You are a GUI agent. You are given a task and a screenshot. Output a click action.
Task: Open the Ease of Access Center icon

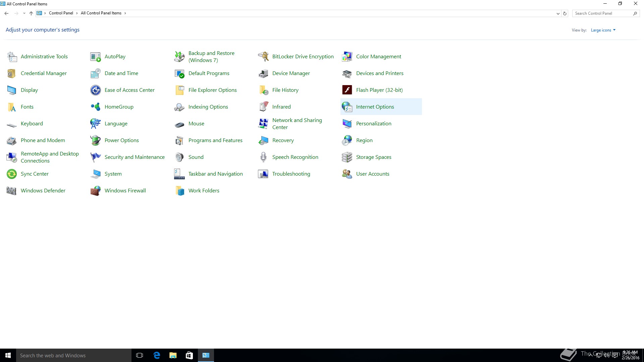[x=96, y=90]
